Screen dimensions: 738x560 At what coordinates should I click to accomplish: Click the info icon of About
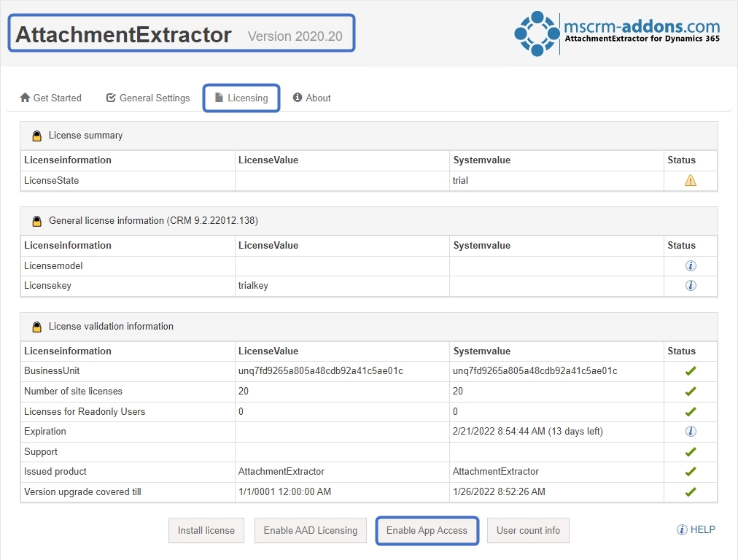298,98
